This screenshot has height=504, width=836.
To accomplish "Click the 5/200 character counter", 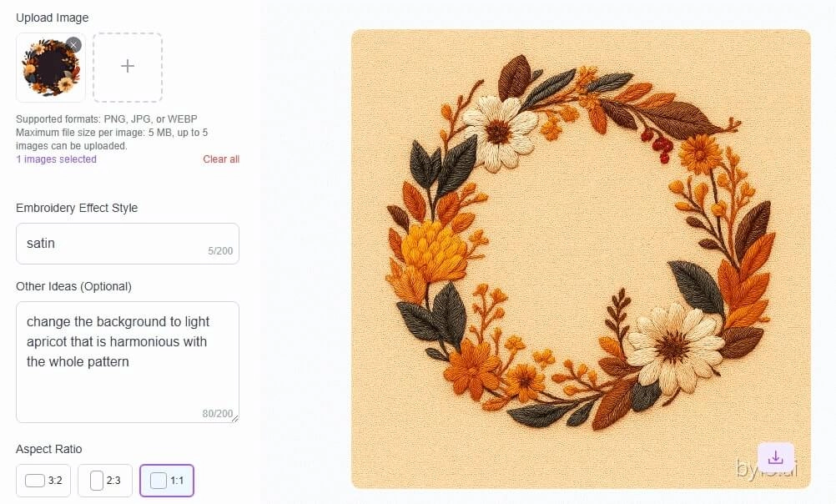I will (219, 249).
